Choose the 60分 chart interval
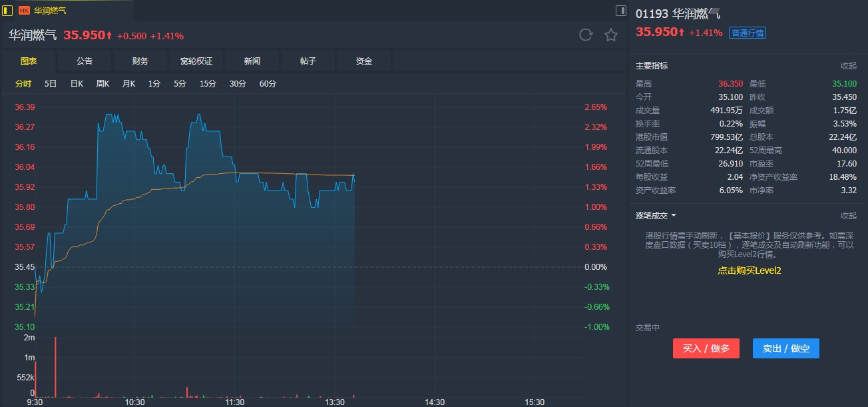868x407 pixels. coord(268,84)
